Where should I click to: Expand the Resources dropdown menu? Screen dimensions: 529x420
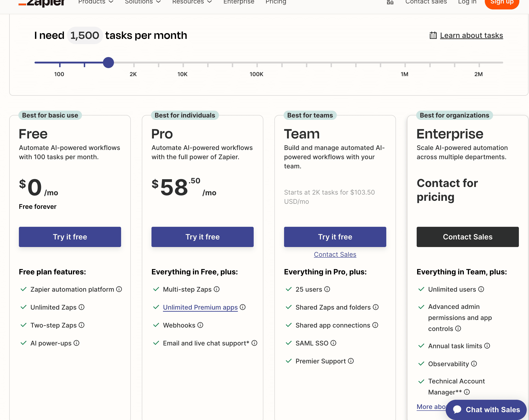(192, 2)
